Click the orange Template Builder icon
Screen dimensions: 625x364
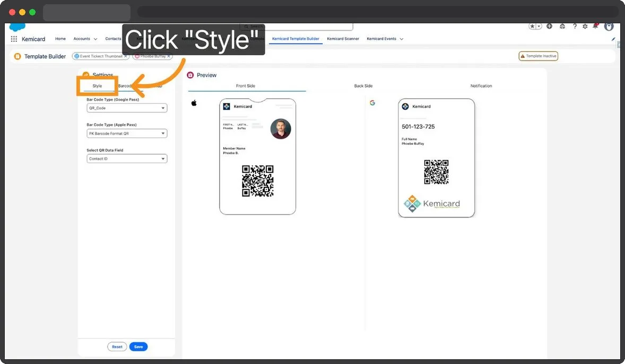point(18,57)
